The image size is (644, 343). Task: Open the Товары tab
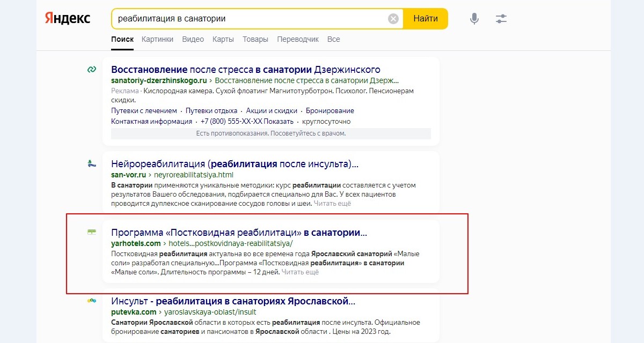(255, 39)
